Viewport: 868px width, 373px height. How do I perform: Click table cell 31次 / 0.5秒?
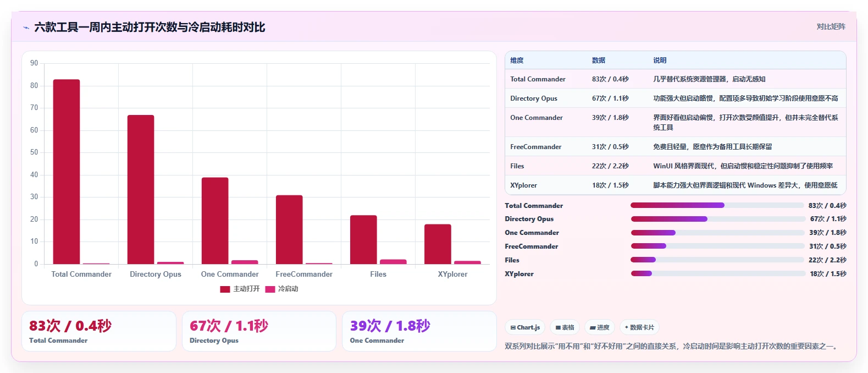(x=610, y=147)
